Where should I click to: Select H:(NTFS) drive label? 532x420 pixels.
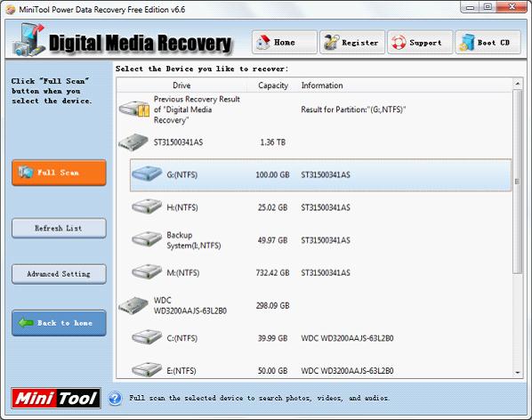182,207
